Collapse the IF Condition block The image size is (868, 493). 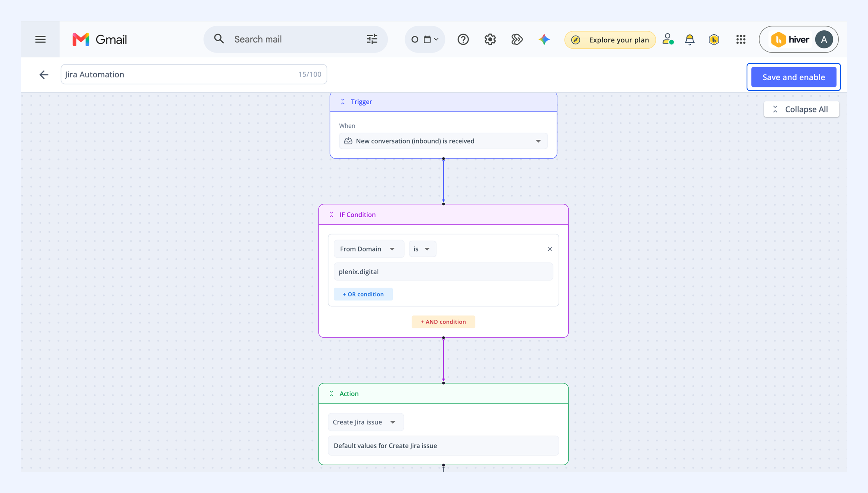(331, 215)
